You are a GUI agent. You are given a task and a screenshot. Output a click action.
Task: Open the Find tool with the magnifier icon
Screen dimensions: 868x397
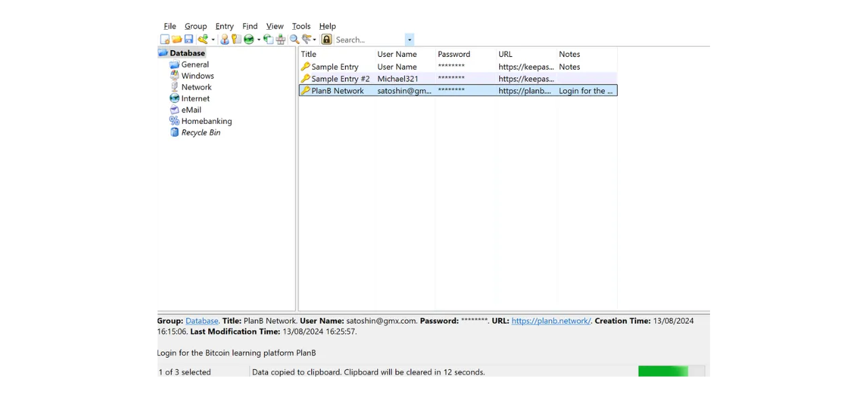click(294, 39)
